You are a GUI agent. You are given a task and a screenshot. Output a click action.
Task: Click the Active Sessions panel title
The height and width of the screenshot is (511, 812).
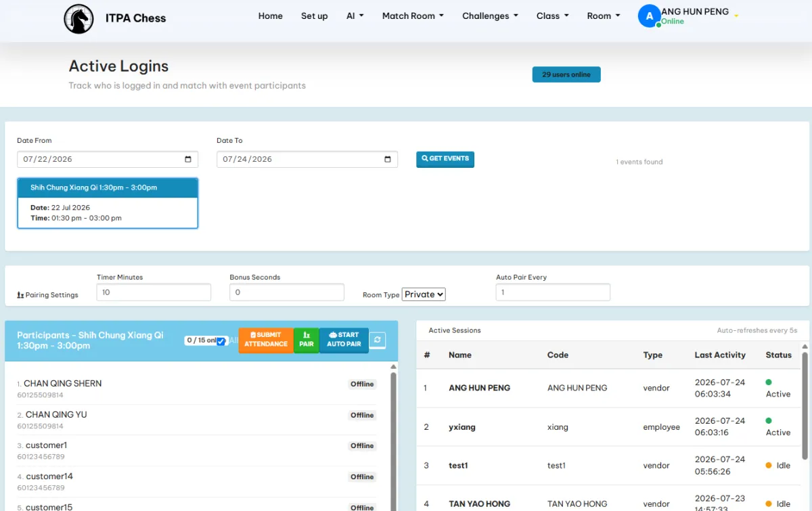point(455,330)
